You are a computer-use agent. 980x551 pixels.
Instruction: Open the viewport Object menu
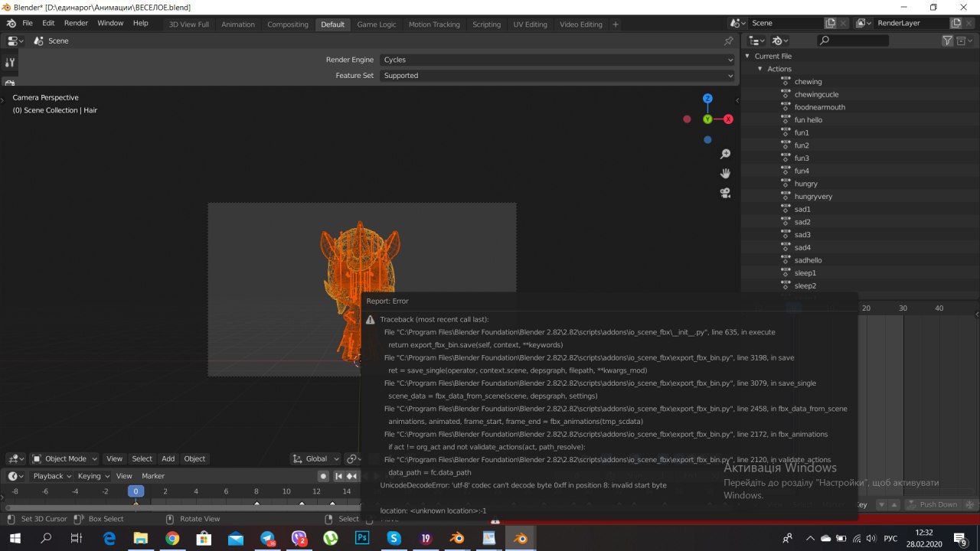point(194,458)
